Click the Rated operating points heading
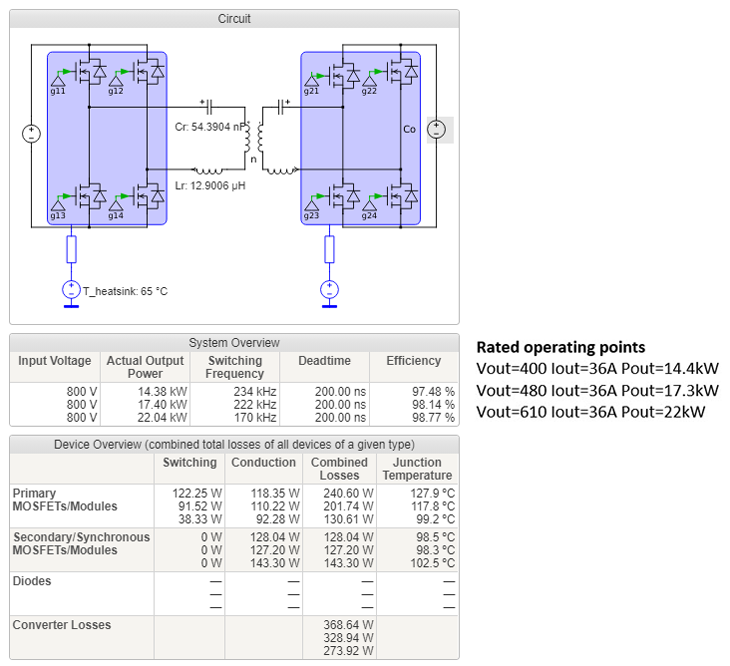Image resolution: width=730 pixels, height=666 pixels. pos(561,347)
